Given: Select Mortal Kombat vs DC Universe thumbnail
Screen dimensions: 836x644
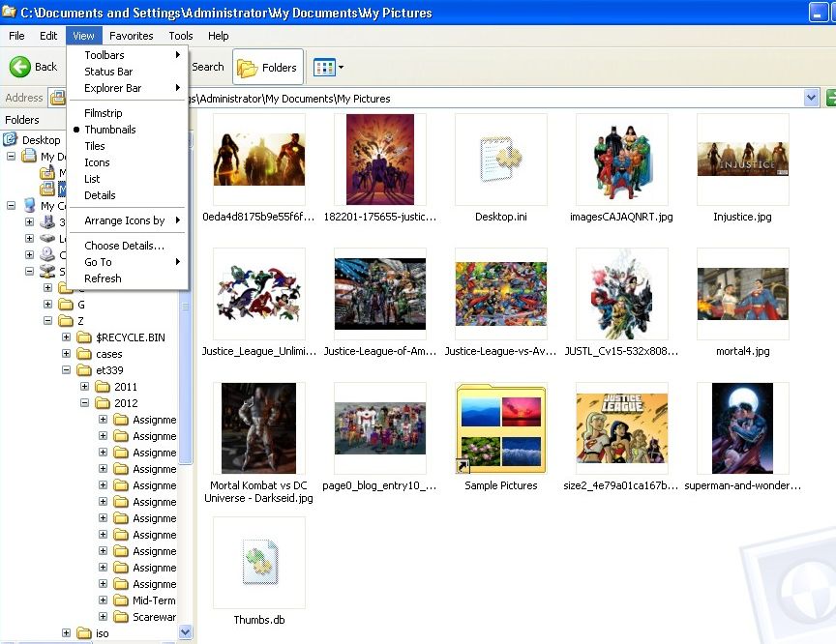Looking at the screenshot, I should 259,428.
